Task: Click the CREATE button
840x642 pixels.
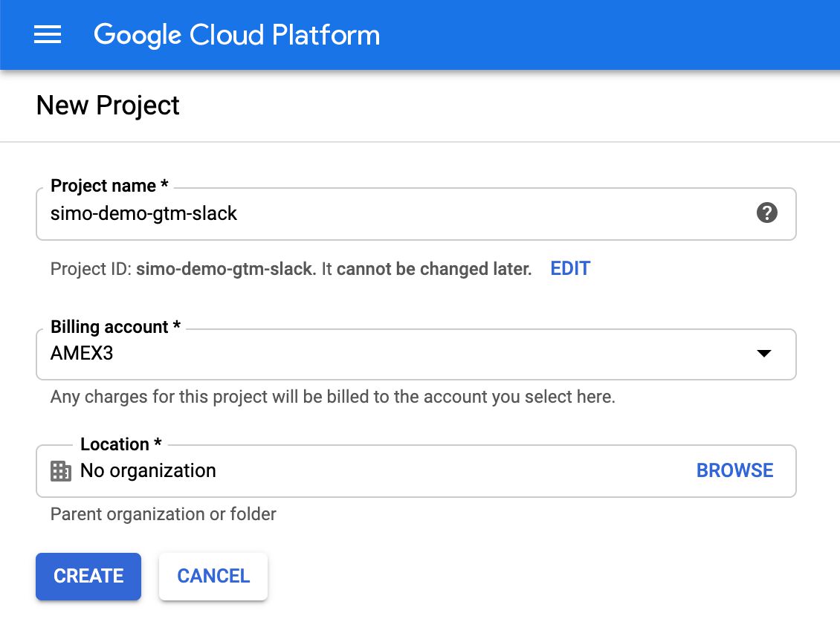Action: 88,576
